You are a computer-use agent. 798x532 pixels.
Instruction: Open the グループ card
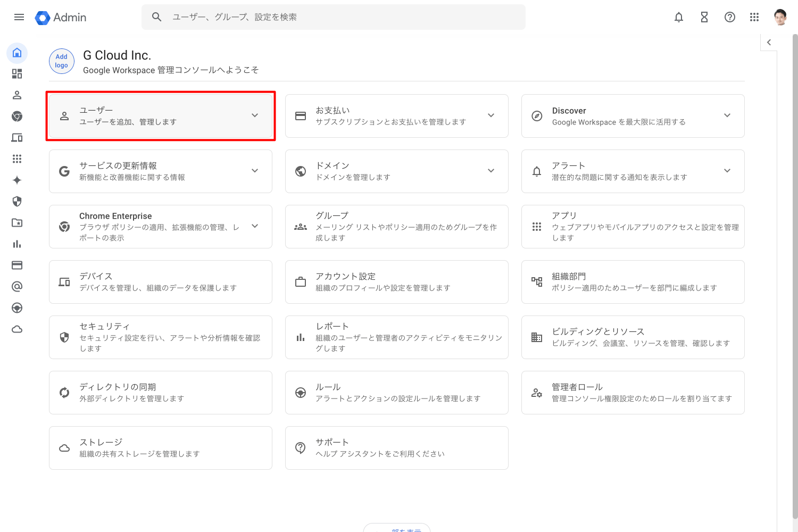[397, 227]
